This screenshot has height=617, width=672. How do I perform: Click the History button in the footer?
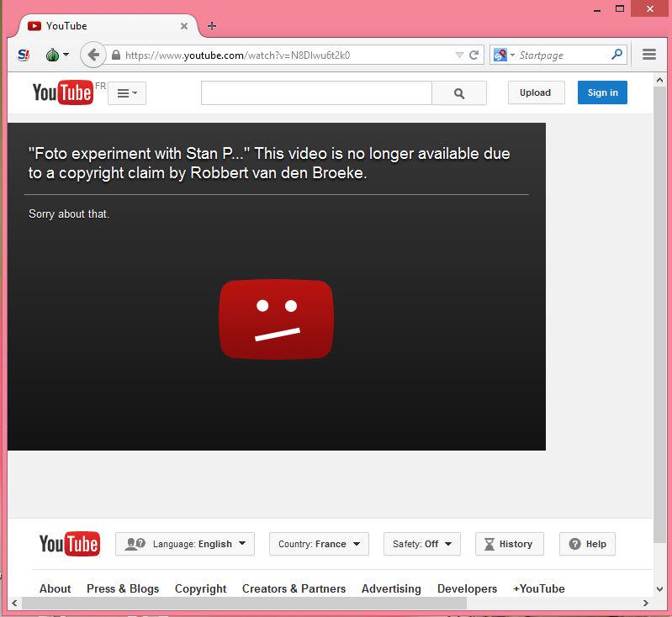[509, 544]
